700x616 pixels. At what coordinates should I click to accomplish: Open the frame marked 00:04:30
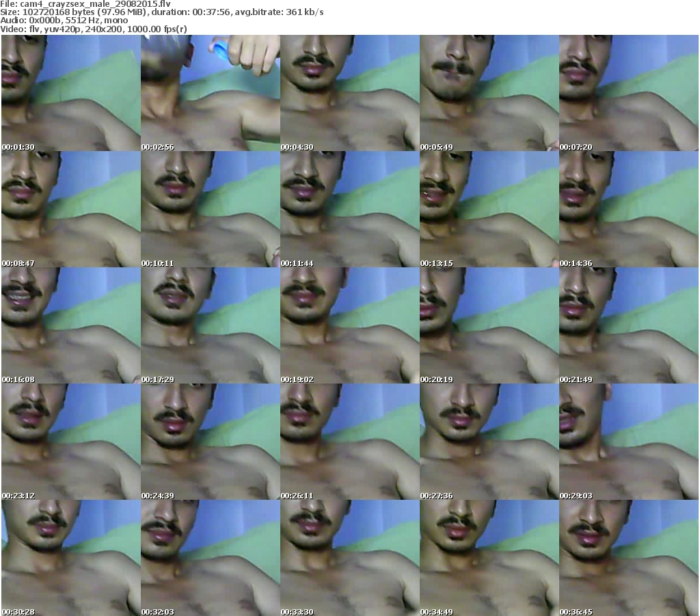pos(349,93)
